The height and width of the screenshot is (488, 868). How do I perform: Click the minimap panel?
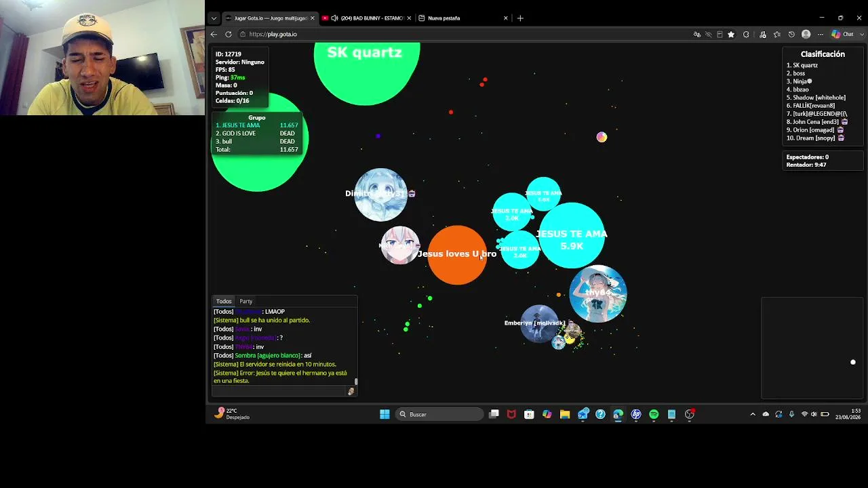pyautogui.click(x=812, y=348)
